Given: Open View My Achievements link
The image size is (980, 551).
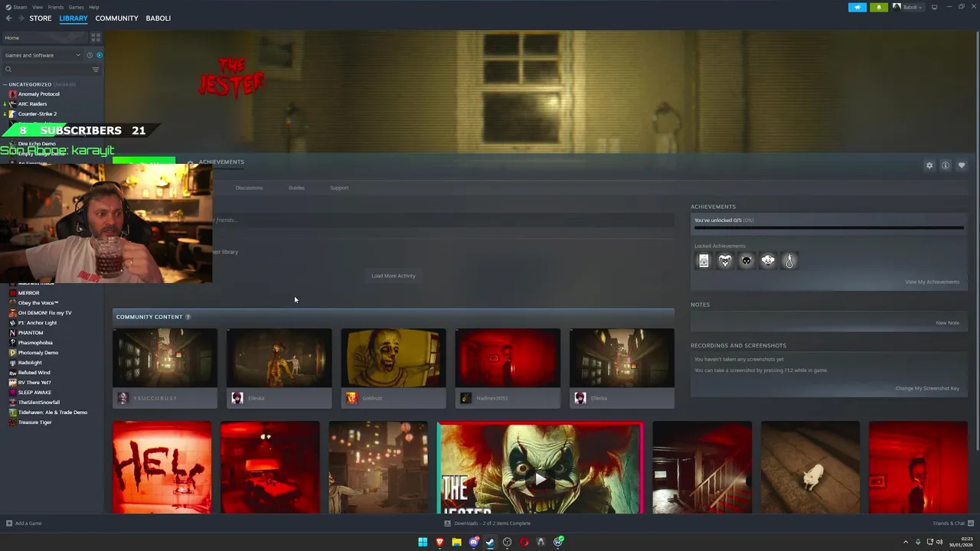Looking at the screenshot, I should 932,282.
